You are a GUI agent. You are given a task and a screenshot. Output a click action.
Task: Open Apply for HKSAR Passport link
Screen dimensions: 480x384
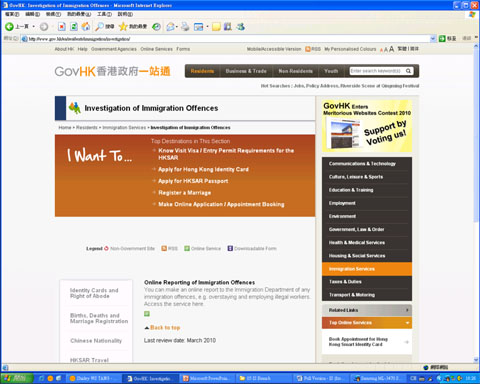[x=193, y=181]
